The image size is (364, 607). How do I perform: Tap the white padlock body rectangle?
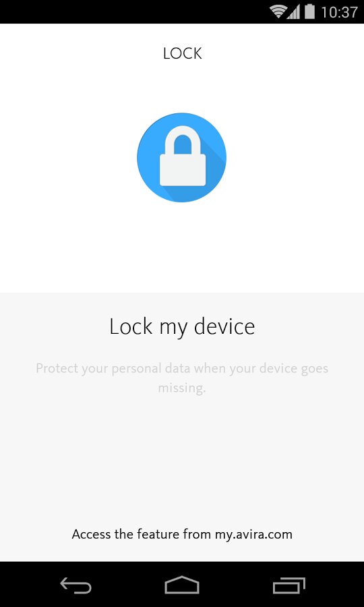coord(183,170)
